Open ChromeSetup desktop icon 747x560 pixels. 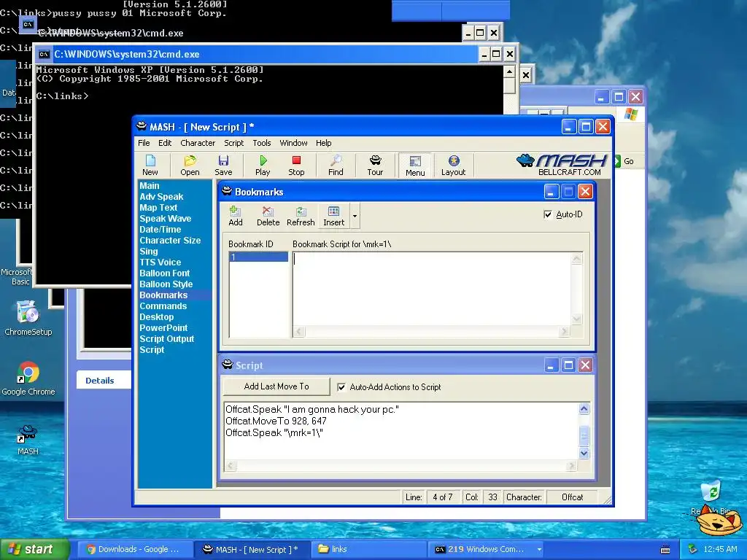coord(28,318)
